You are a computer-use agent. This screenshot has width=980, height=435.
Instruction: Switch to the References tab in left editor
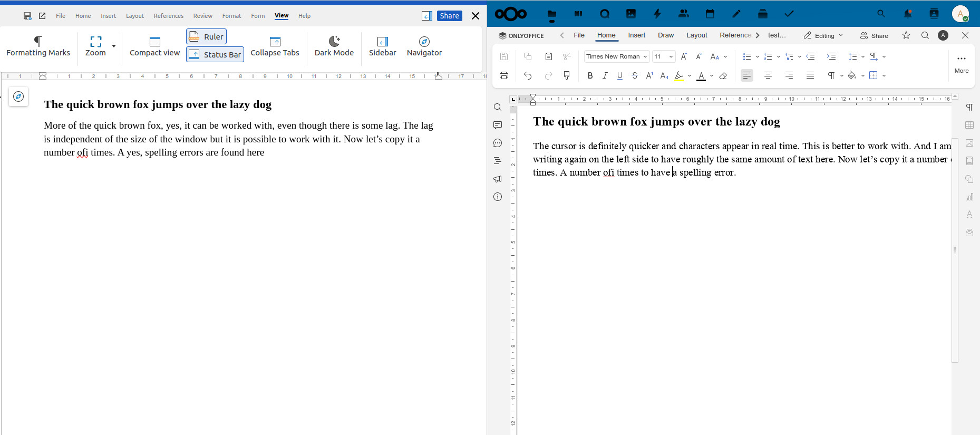(x=168, y=16)
